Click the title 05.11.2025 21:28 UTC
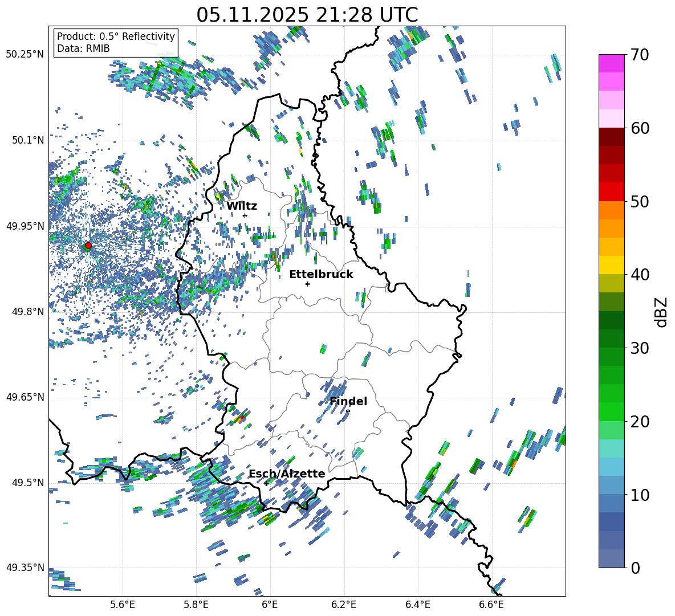The height and width of the screenshot is (616, 675). (307, 15)
